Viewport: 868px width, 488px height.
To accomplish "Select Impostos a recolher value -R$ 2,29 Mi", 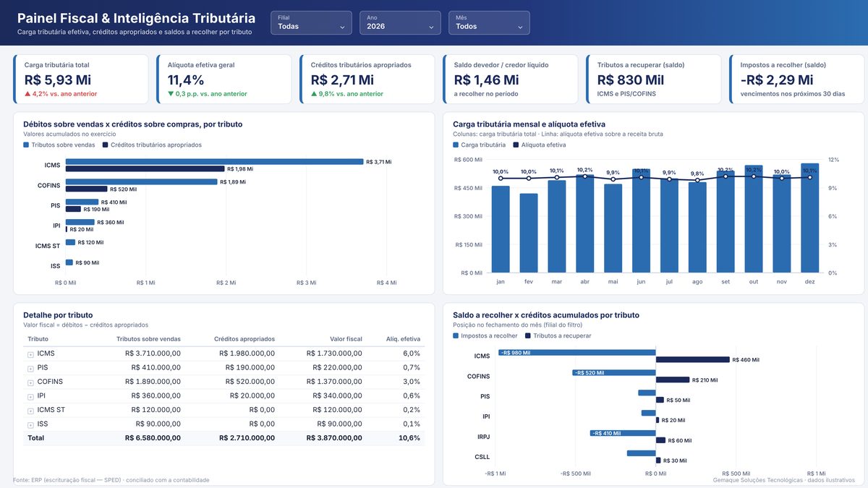I will [777, 80].
